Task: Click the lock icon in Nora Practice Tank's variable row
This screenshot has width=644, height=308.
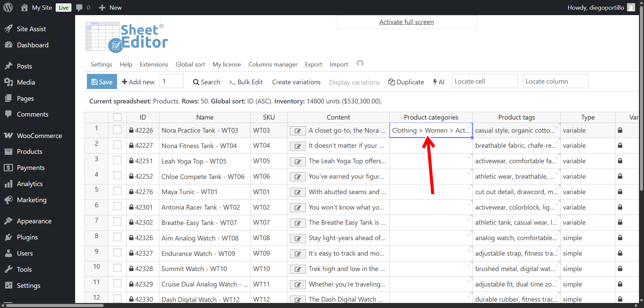Action: [x=620, y=130]
